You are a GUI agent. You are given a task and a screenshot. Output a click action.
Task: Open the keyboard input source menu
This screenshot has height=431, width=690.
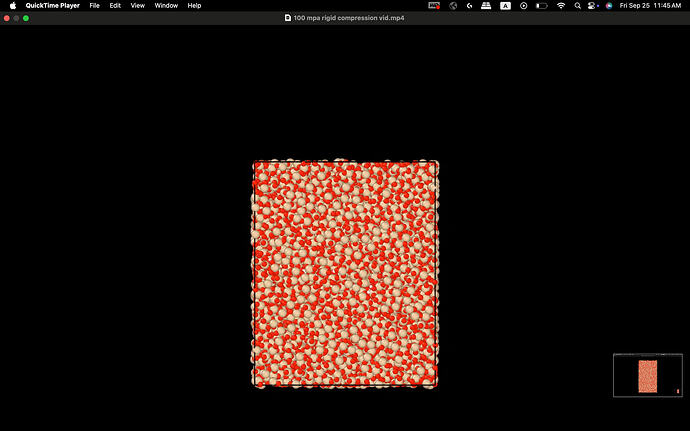point(505,6)
